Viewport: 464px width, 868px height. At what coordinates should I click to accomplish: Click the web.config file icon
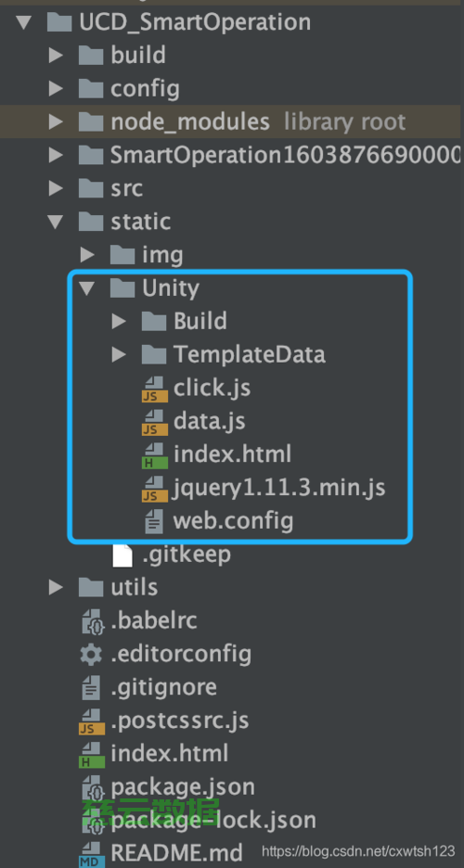point(154,521)
